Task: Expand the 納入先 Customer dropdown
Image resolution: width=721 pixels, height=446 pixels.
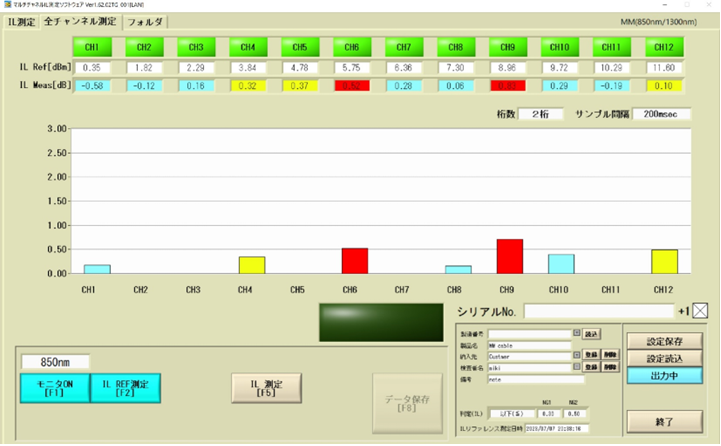Action: click(x=576, y=355)
